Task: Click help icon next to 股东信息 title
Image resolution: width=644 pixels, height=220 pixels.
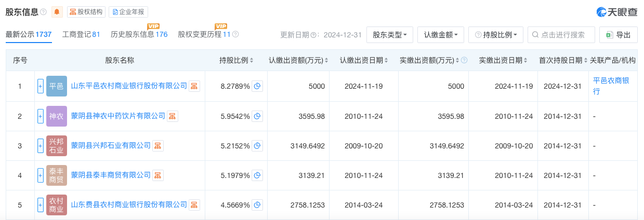Action: 43,12
